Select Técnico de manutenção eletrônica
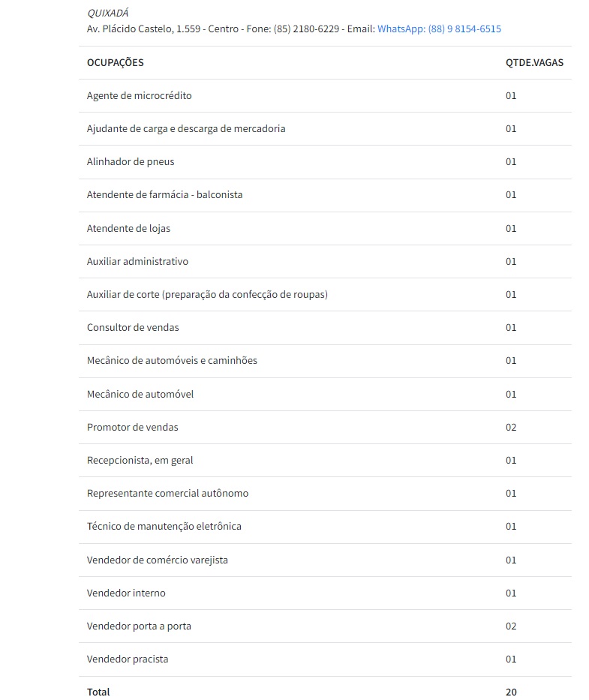 (164, 527)
